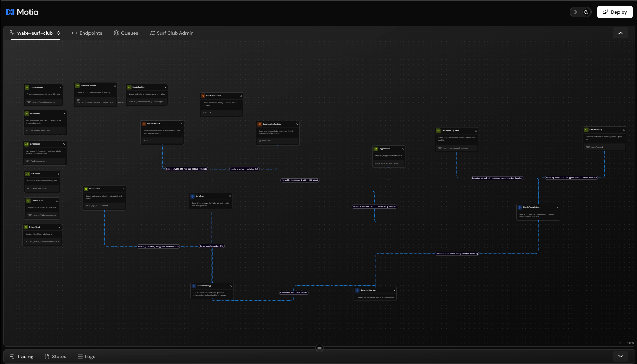Viewport: 637px width, 364px height.
Task: Switch to dark theme moon toggle
Action: 586,12
